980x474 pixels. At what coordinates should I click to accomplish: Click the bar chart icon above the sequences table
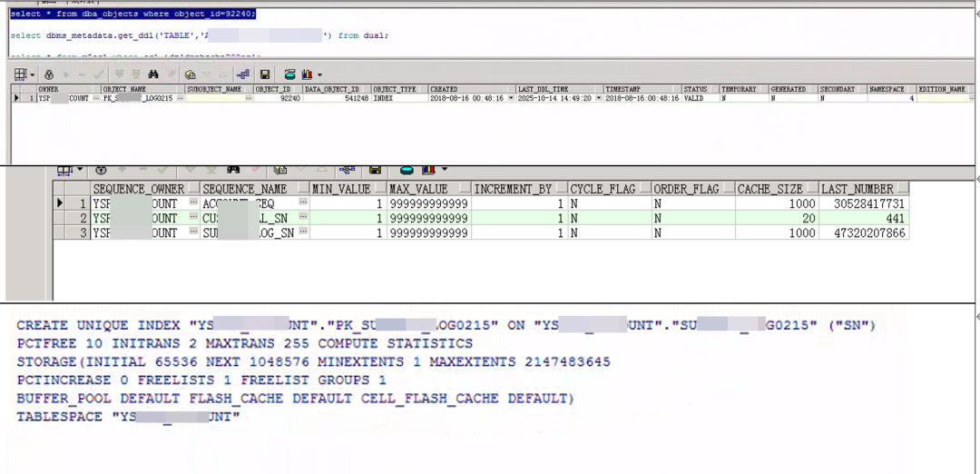point(428,170)
